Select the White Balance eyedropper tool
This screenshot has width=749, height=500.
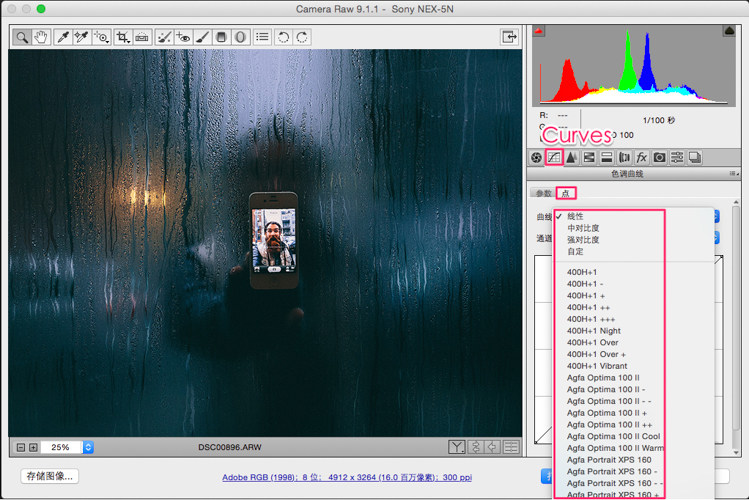click(63, 37)
